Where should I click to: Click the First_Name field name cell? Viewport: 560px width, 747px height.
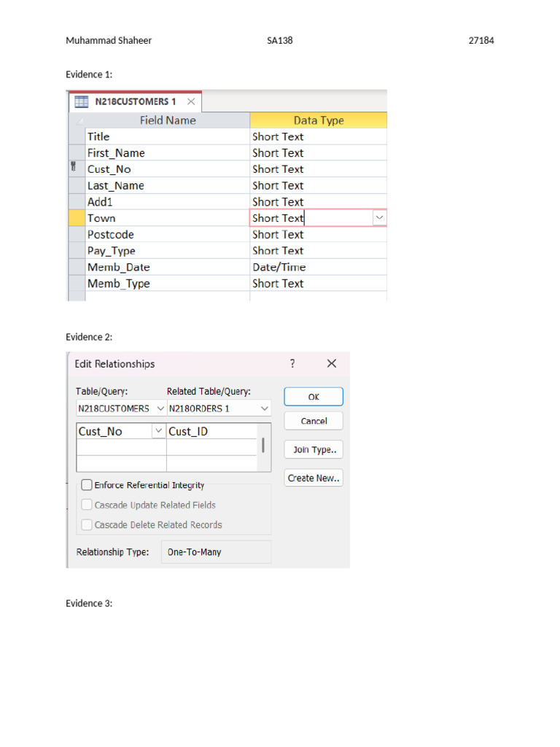click(x=168, y=153)
